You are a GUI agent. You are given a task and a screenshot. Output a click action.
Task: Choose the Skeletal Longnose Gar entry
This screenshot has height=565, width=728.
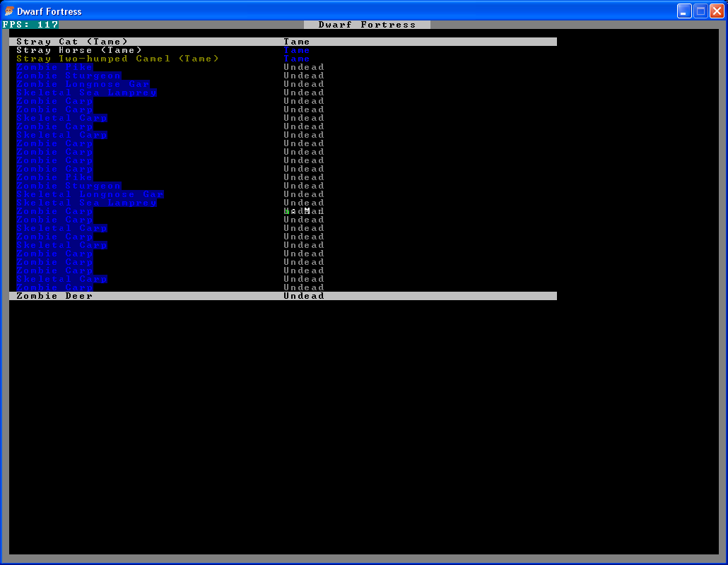pos(90,194)
